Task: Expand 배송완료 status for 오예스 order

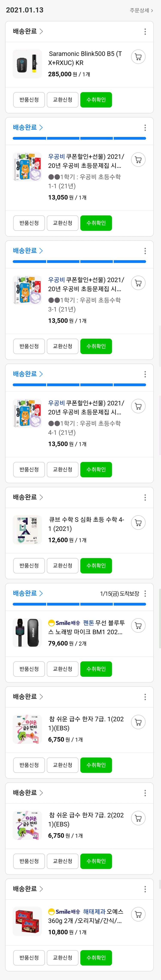Action: tap(28, 889)
